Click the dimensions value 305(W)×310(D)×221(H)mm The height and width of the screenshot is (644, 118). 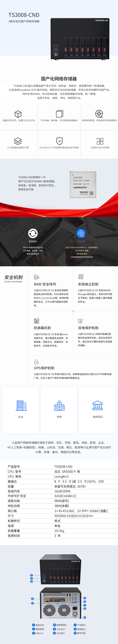[74, 516]
